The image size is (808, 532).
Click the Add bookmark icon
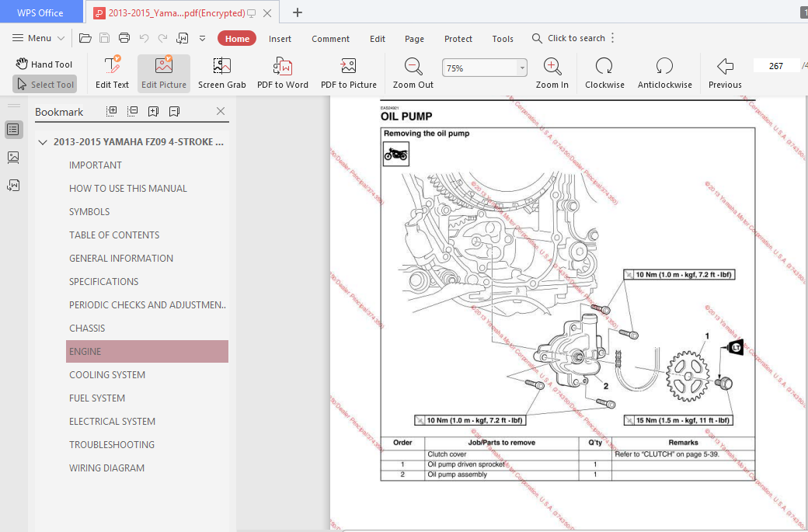tap(153, 111)
